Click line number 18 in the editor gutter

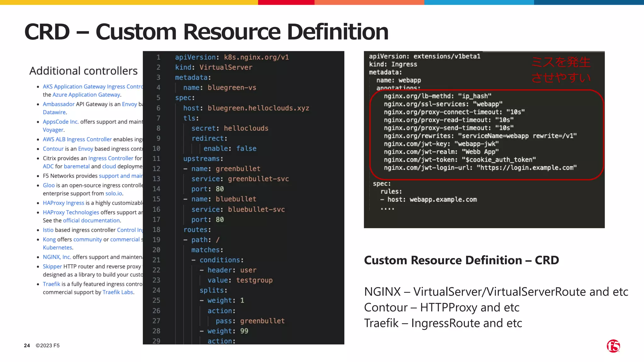pos(156,230)
